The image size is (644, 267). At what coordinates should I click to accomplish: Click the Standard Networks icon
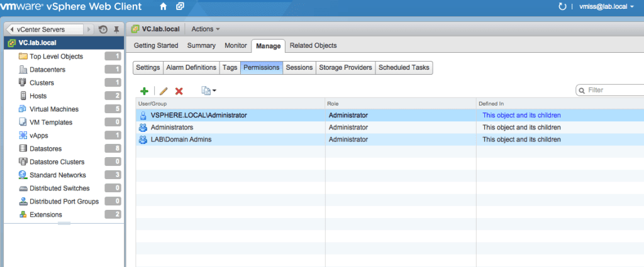pyautogui.click(x=23, y=175)
